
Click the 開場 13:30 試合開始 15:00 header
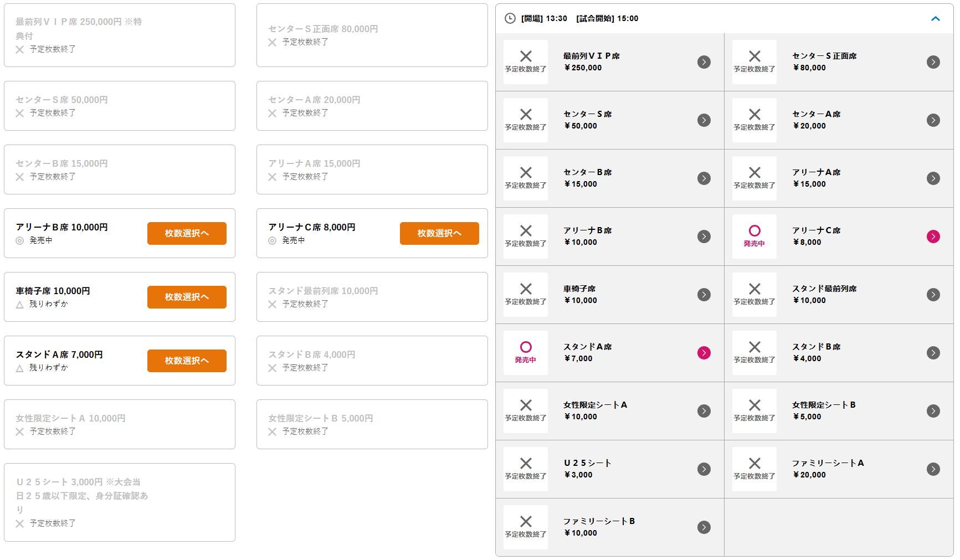pos(579,18)
